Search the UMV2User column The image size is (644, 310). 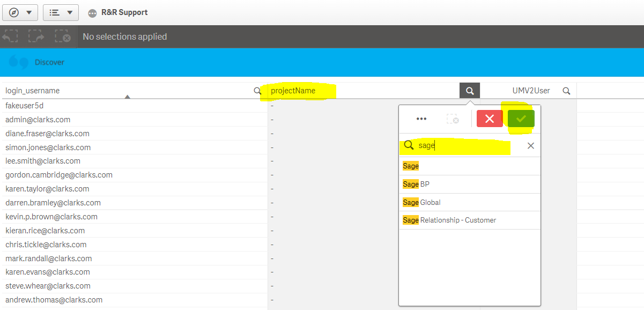(566, 91)
